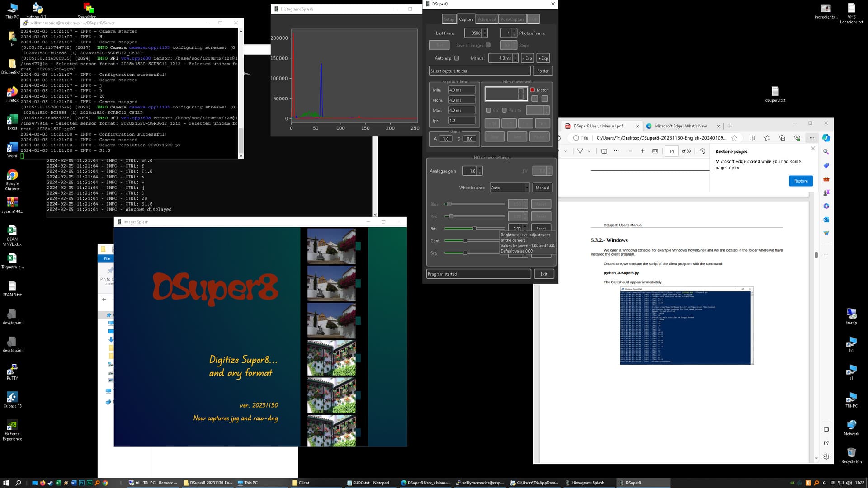868x488 pixels.
Task: Enable the Auto exp. checkbox
Action: click(x=457, y=58)
